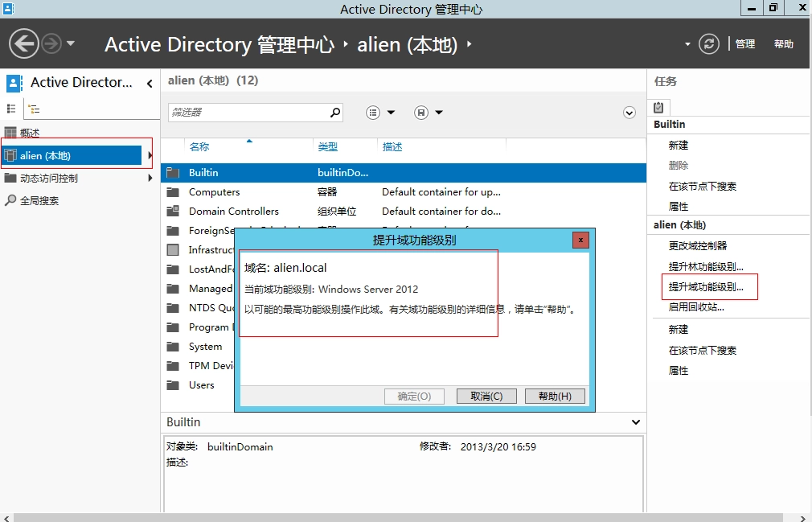Click 提升林功能级别 task link
The image size is (812, 522).
tap(706, 266)
